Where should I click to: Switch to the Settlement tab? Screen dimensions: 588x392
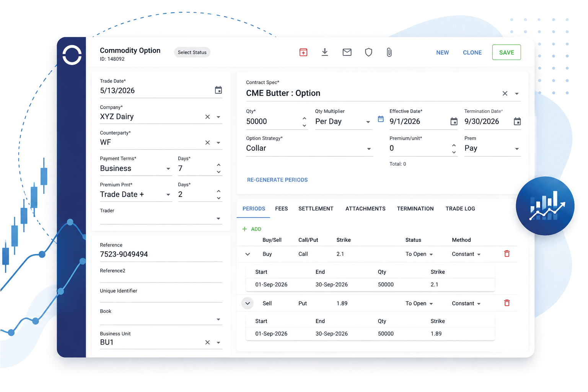(x=316, y=208)
